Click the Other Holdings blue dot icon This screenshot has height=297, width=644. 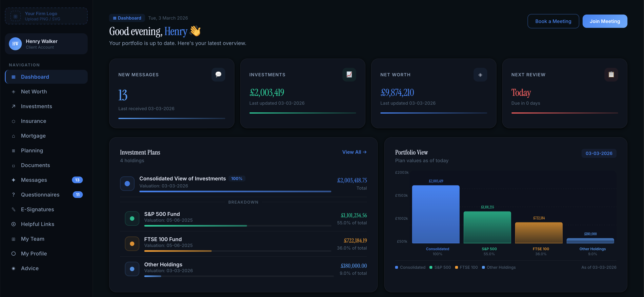(x=132, y=269)
